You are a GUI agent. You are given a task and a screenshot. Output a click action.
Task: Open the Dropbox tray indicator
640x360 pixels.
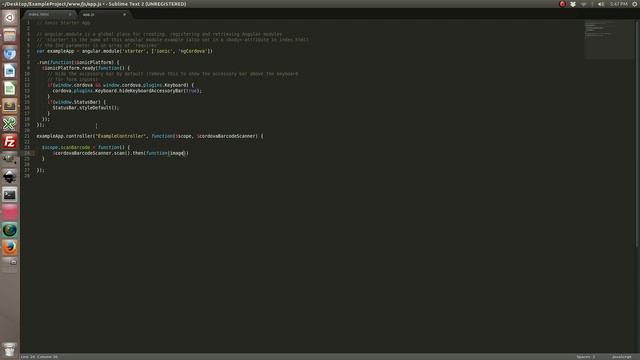573,4
